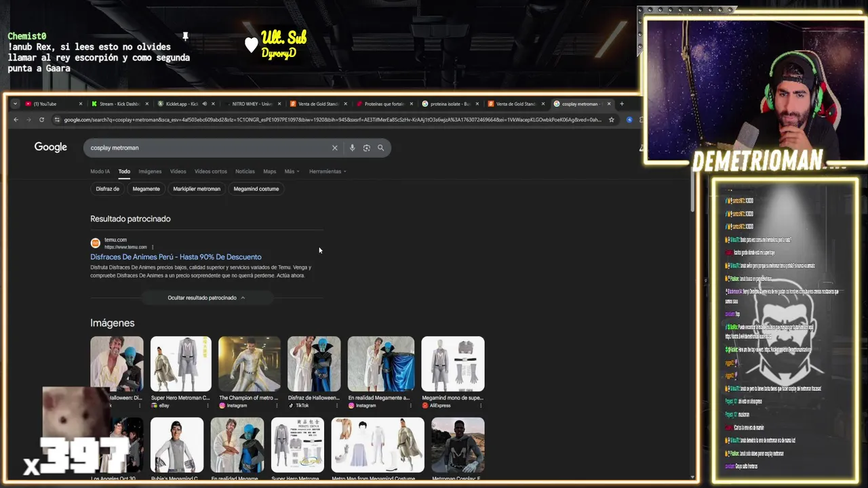Screen dimensions: 868x488
Task: Switch to Modo IA search mode
Action: 100,171
